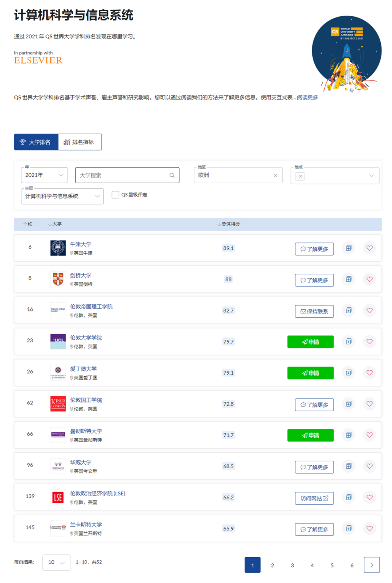Clear the 欧洲 region filter

click(275, 175)
